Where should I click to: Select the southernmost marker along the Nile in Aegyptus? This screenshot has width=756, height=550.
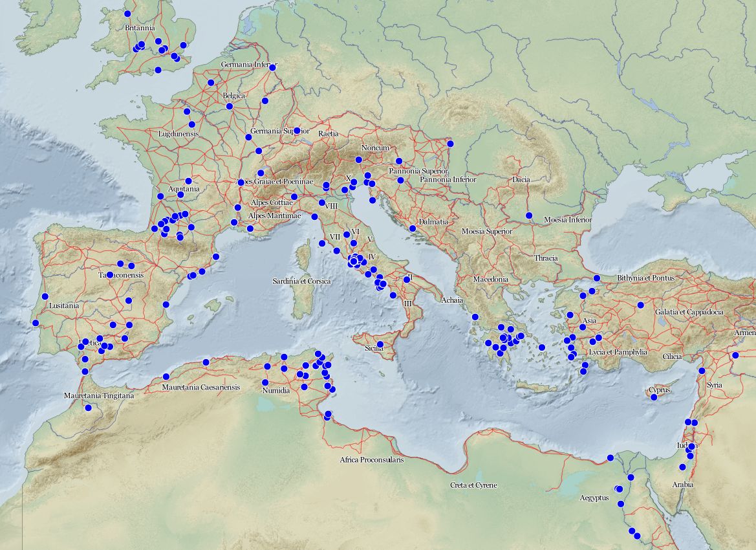click(x=637, y=536)
